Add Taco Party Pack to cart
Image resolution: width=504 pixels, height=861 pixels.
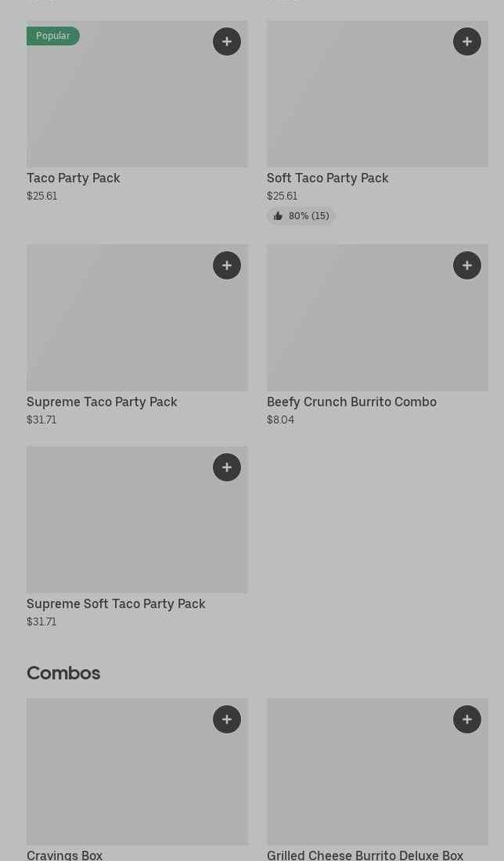click(227, 41)
